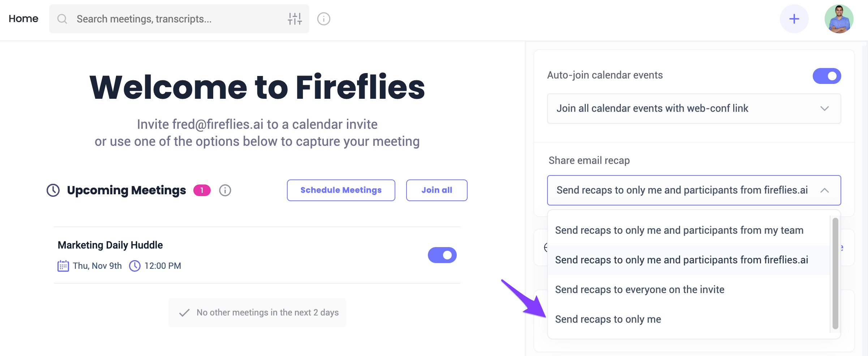Click the dropdown list scrollbar
The height and width of the screenshot is (356, 868).
click(x=835, y=274)
